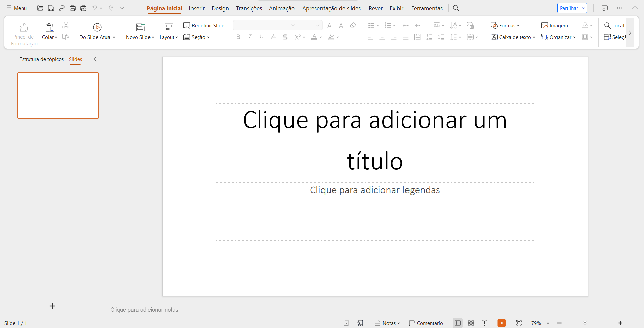The width and height of the screenshot is (644, 328).
Task: Click the increase indent icon
Action: click(417, 25)
